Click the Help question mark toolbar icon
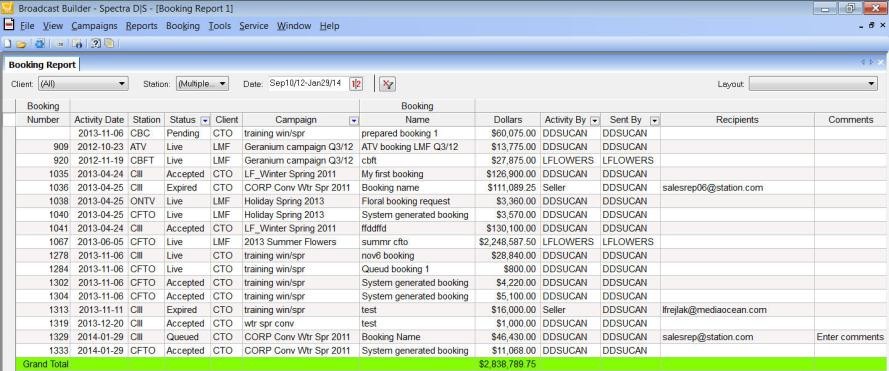889x371 pixels. click(x=96, y=44)
